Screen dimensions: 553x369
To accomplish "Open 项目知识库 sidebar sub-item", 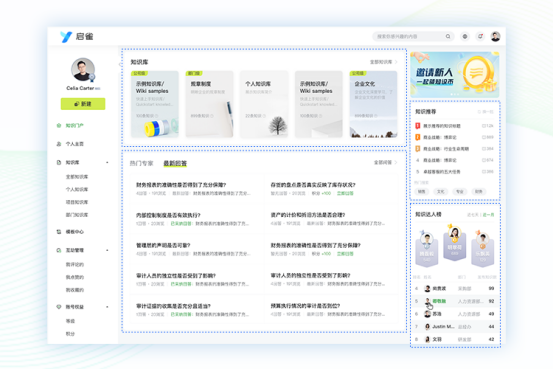I will 77,202.
